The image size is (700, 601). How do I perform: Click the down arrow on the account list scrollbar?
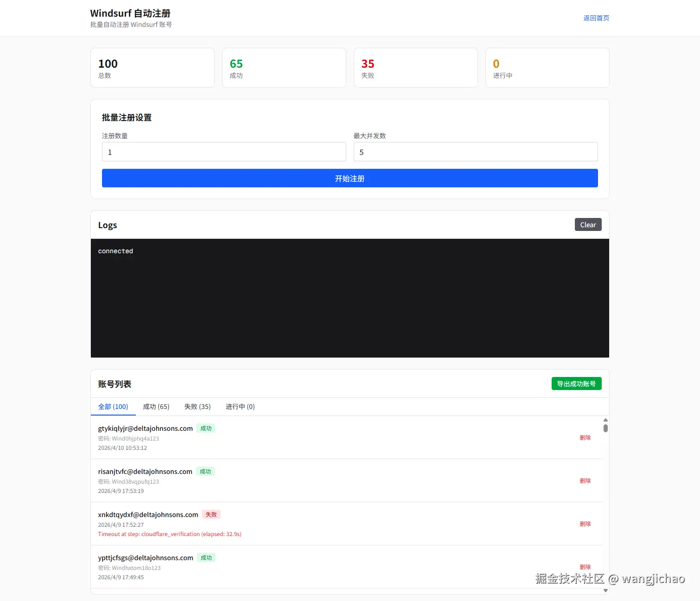coord(605,590)
